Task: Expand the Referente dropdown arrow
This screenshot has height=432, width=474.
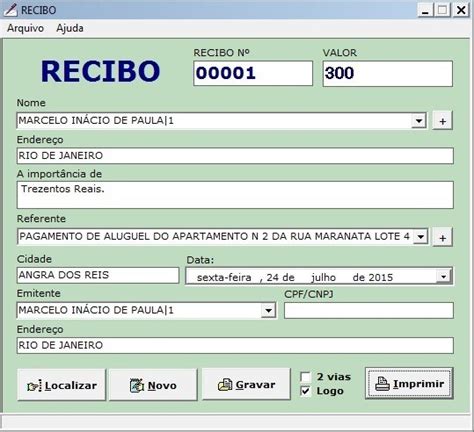Action: pyautogui.click(x=421, y=237)
